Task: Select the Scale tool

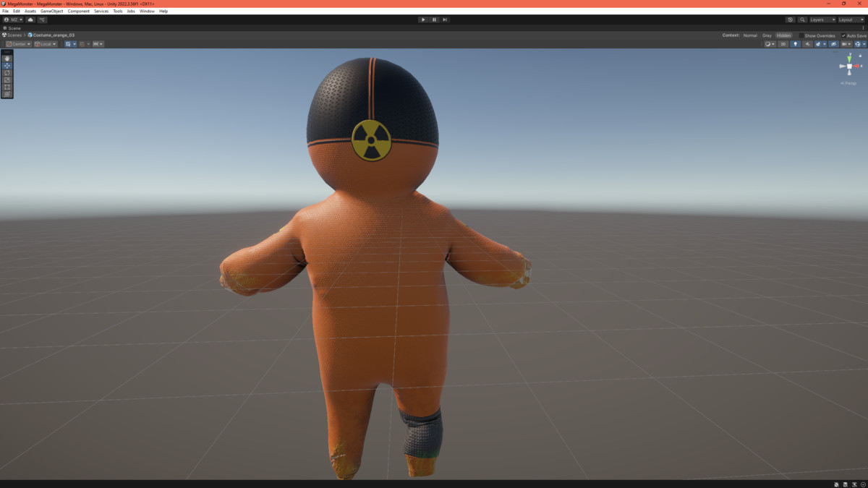Action: (7, 80)
